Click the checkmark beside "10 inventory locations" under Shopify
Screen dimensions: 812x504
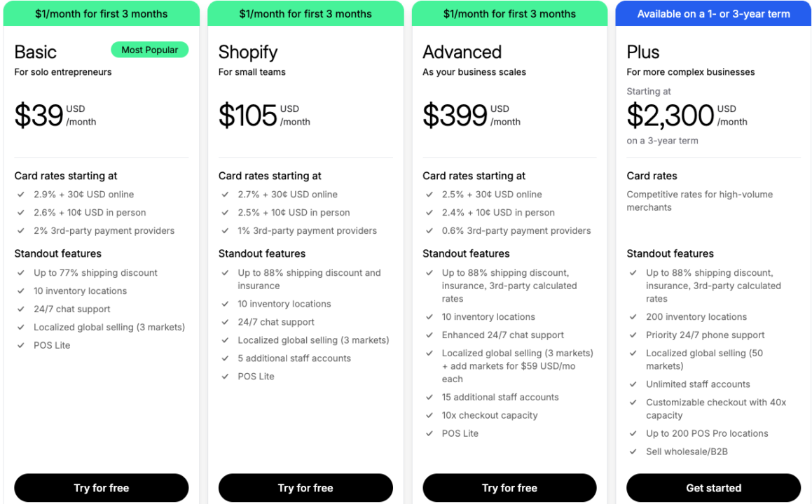coord(226,304)
